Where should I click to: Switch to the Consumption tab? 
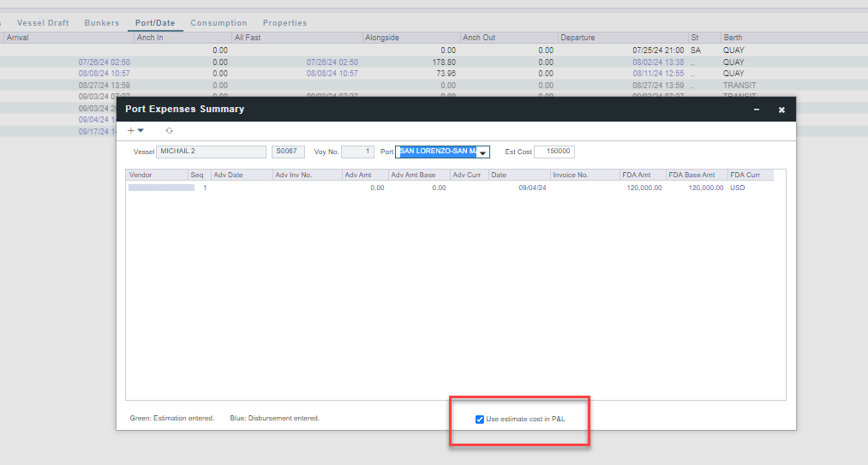[x=218, y=23]
